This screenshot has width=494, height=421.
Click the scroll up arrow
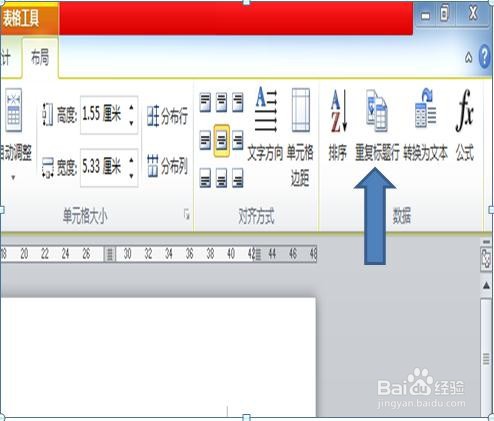click(486, 285)
